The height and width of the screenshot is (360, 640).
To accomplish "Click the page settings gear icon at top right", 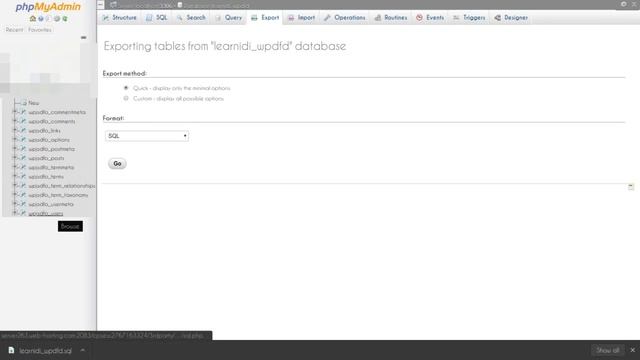I will [x=624, y=4].
